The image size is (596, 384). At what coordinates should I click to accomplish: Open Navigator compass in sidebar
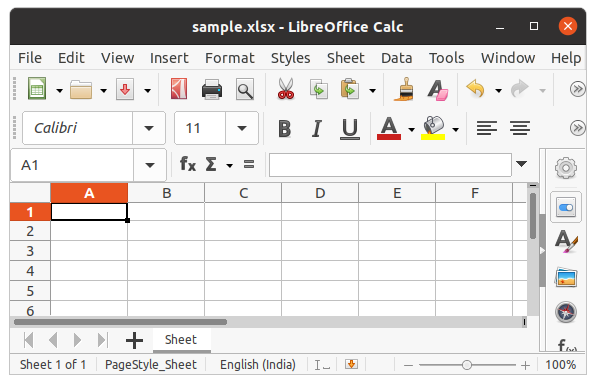coord(566,312)
